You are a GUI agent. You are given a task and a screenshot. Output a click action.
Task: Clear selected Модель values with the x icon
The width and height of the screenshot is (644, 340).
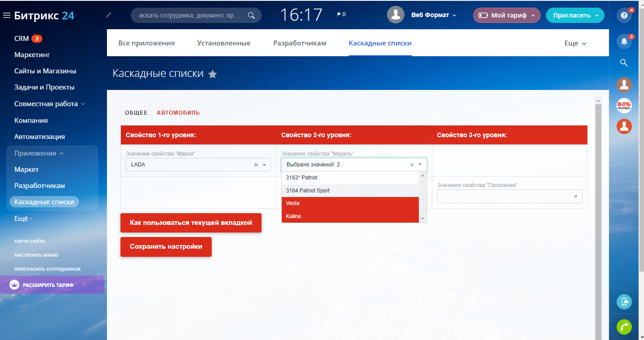(412, 165)
